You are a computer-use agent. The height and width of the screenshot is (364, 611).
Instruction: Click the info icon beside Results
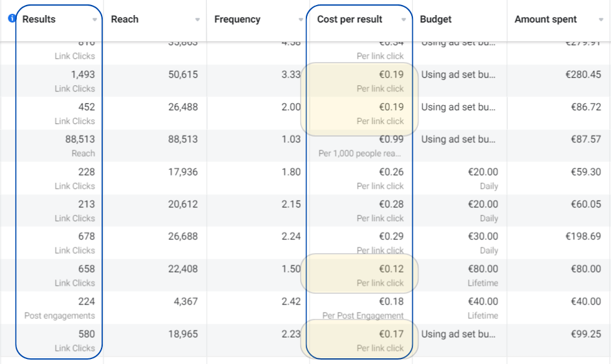pos(12,19)
